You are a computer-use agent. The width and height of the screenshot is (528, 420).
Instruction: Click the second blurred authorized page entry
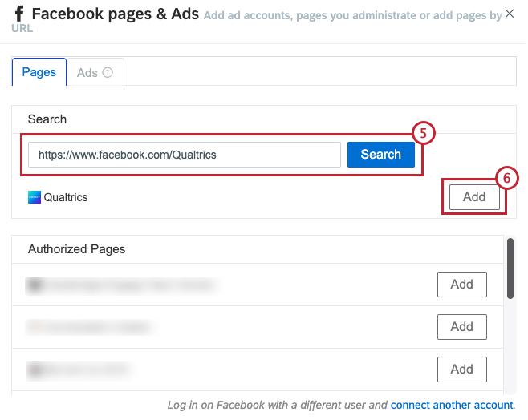pos(91,327)
